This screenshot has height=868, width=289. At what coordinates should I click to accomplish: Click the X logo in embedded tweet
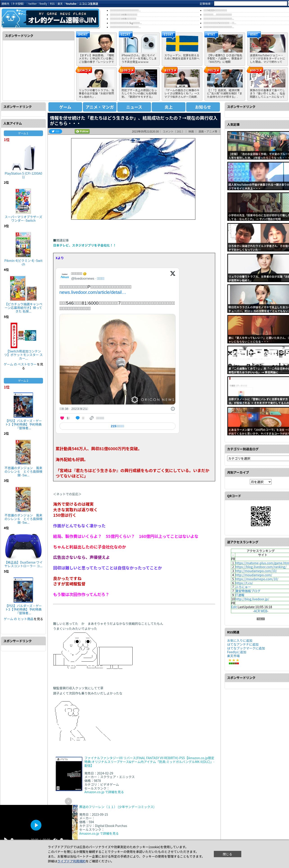click(173, 273)
